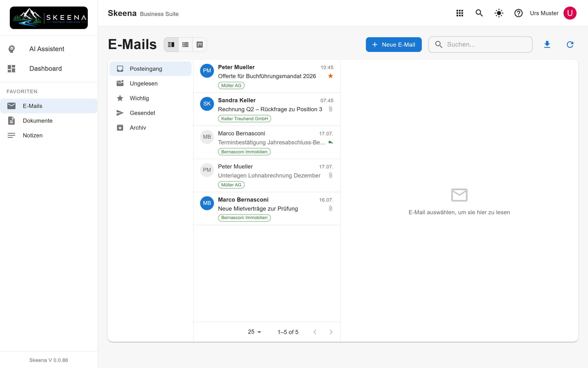Click the SK avatar of Sandra Keller
588x368 pixels.
click(x=207, y=104)
